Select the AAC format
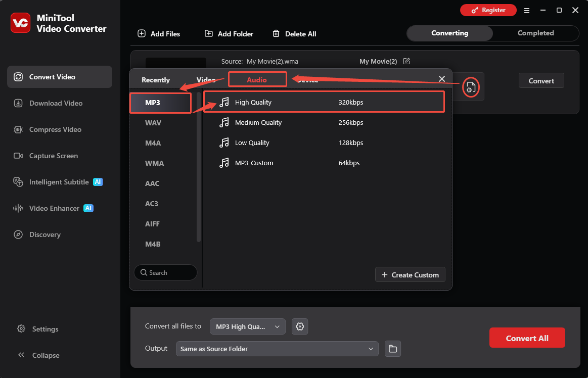588x378 pixels. click(152, 183)
